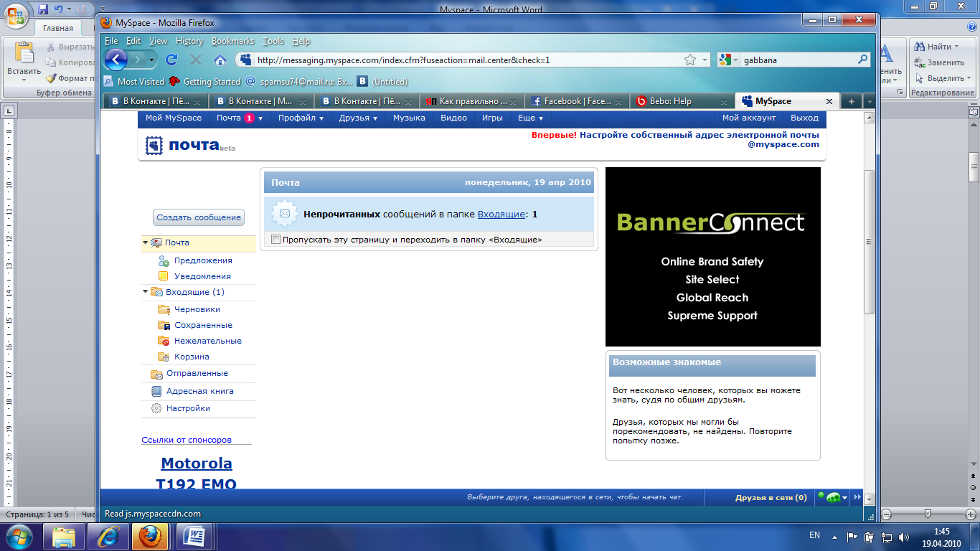Open the Входящие link in unread notice
The image size is (980, 551).
pyautogui.click(x=501, y=214)
